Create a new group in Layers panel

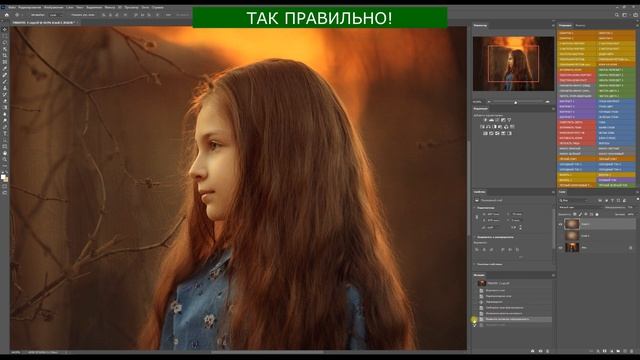point(618,351)
